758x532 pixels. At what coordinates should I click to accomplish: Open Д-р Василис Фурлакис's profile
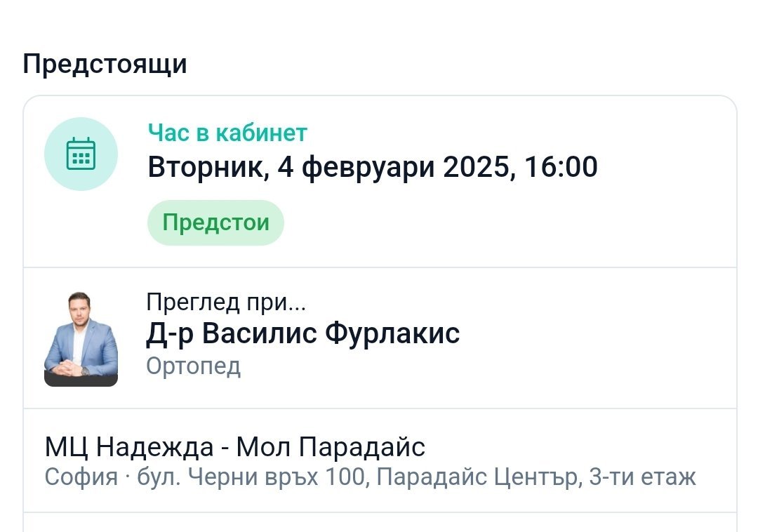click(302, 333)
